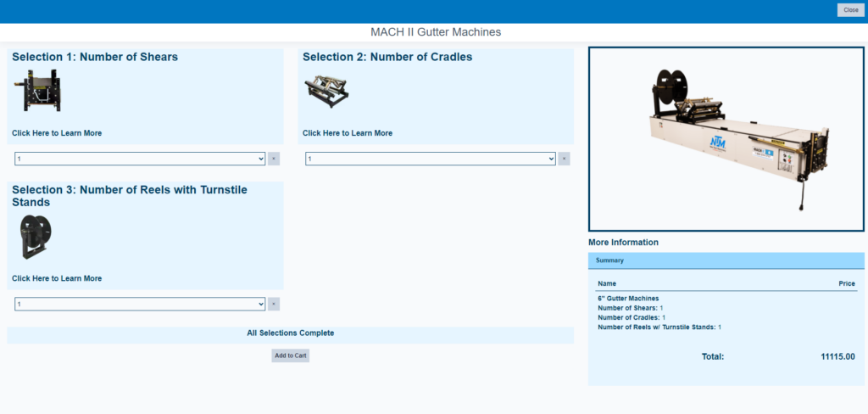Click the Summary tab header
This screenshot has width=868, height=414.
726,260
